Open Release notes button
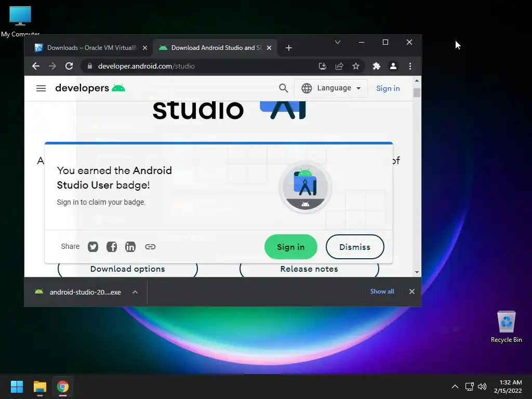Screen dimensions: 532x399 [x=309, y=269]
